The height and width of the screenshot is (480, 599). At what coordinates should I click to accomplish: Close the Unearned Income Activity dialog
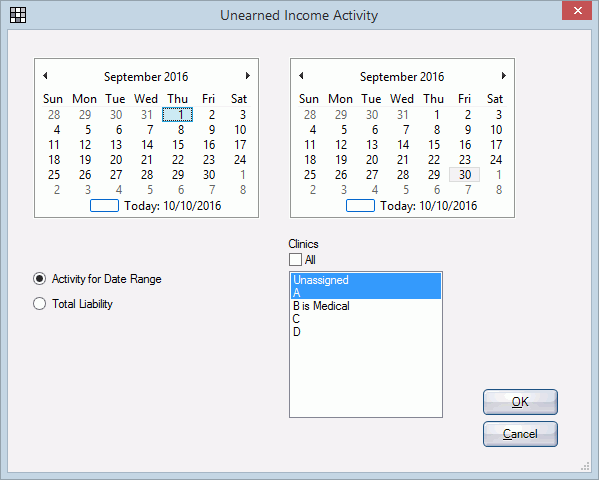click(x=577, y=10)
